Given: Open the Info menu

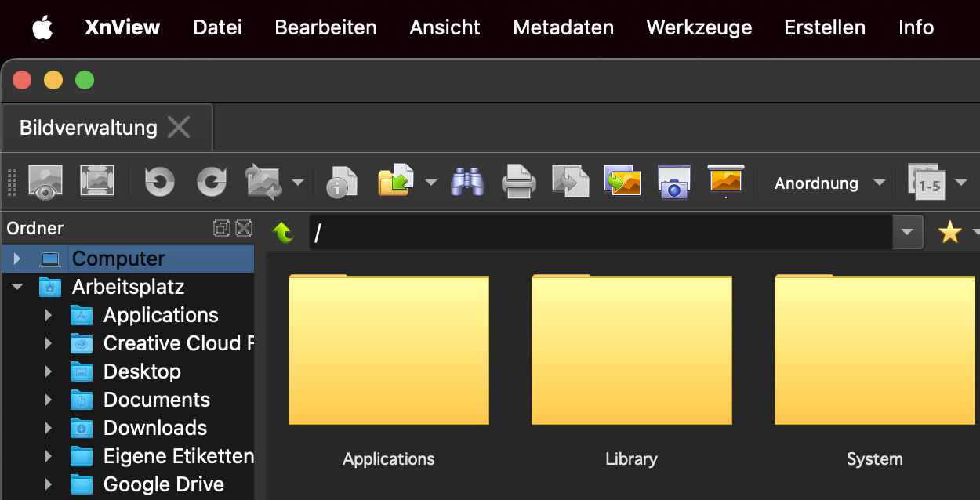Looking at the screenshot, I should [x=916, y=28].
